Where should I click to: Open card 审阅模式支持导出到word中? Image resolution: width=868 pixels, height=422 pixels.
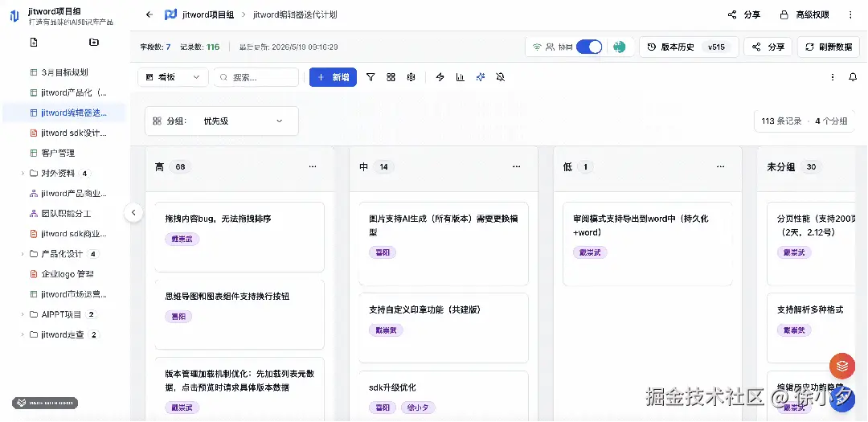[x=647, y=244]
